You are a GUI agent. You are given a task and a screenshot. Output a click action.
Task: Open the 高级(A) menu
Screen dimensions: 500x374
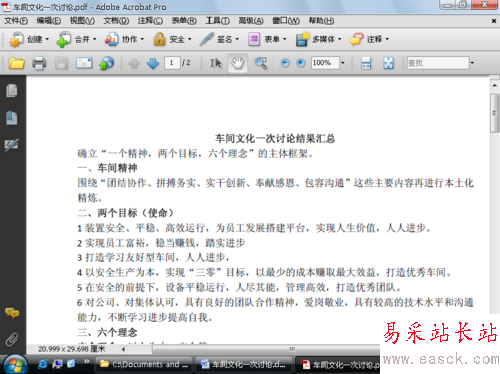click(x=251, y=21)
